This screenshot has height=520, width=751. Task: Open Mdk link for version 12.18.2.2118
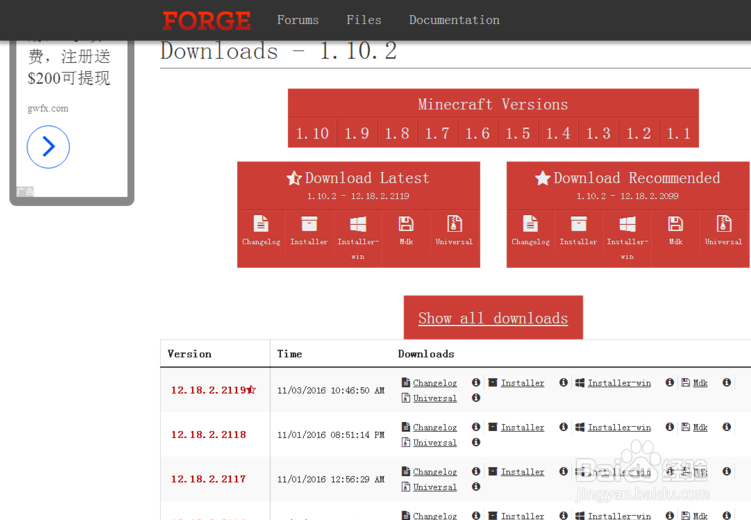coord(700,428)
